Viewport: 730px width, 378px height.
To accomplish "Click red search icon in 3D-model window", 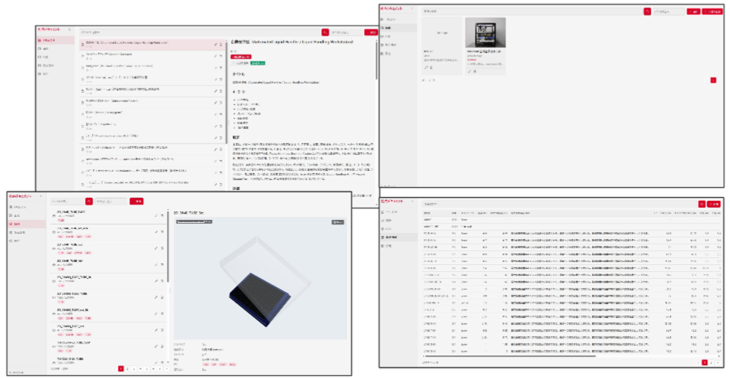I will [x=89, y=201].
